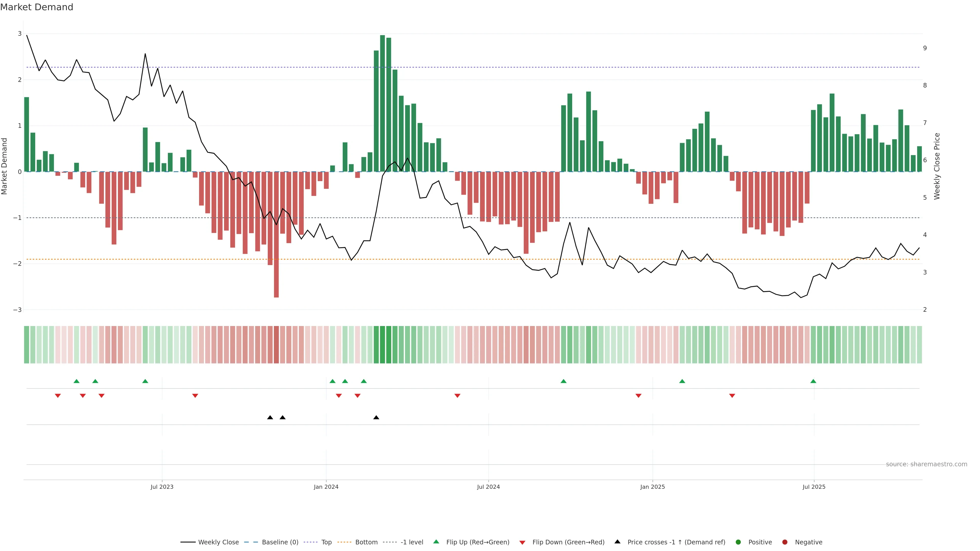Image resolution: width=980 pixels, height=551 pixels.
Task: Click the red Negative legend dot
Action: pyautogui.click(x=785, y=542)
